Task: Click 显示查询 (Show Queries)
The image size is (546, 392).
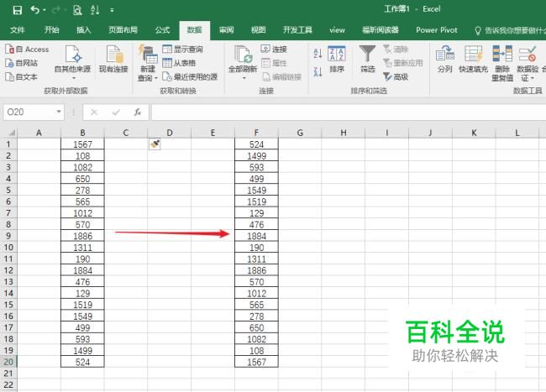Action: [x=183, y=49]
